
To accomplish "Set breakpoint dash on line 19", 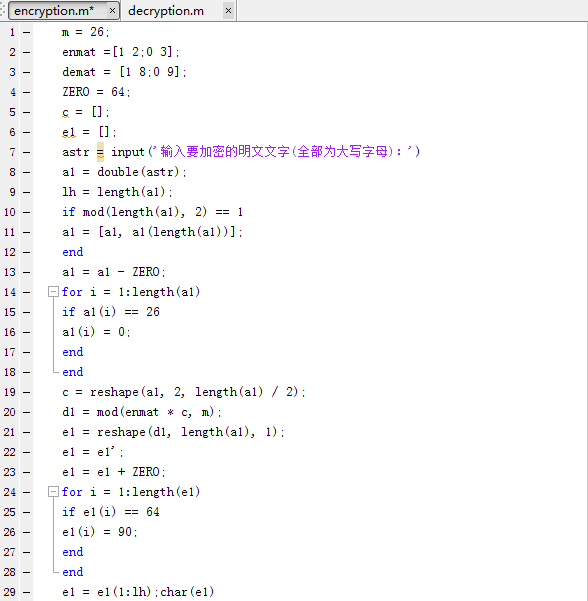I will [x=26, y=392].
